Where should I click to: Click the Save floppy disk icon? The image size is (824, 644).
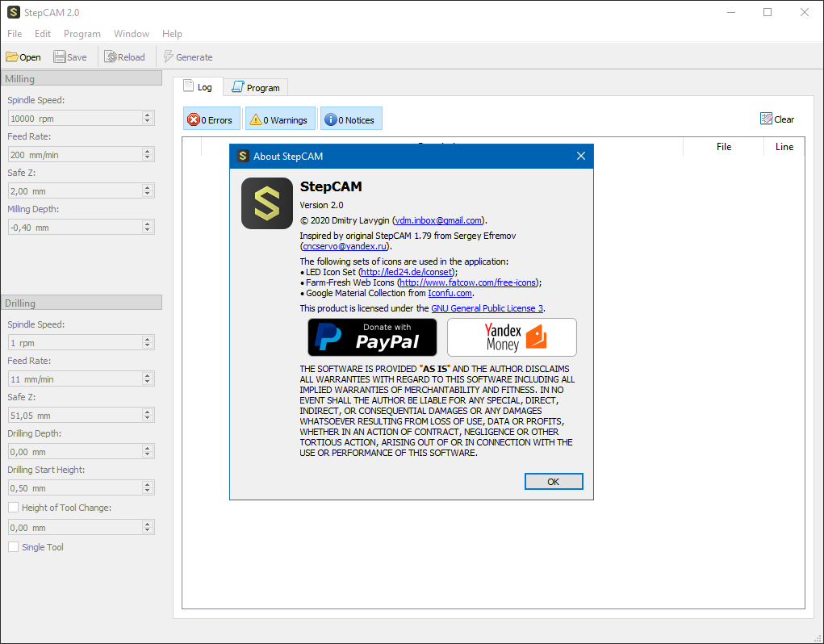click(x=60, y=56)
